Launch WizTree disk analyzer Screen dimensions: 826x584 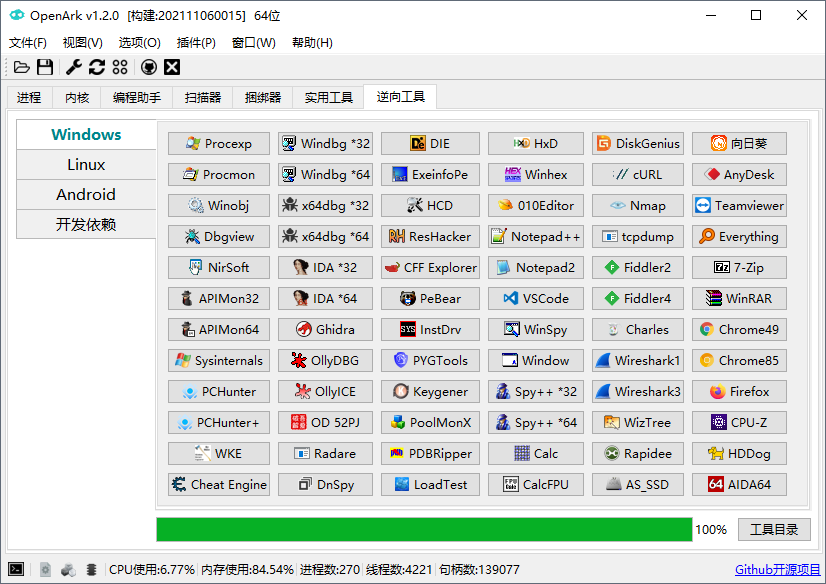click(x=638, y=423)
